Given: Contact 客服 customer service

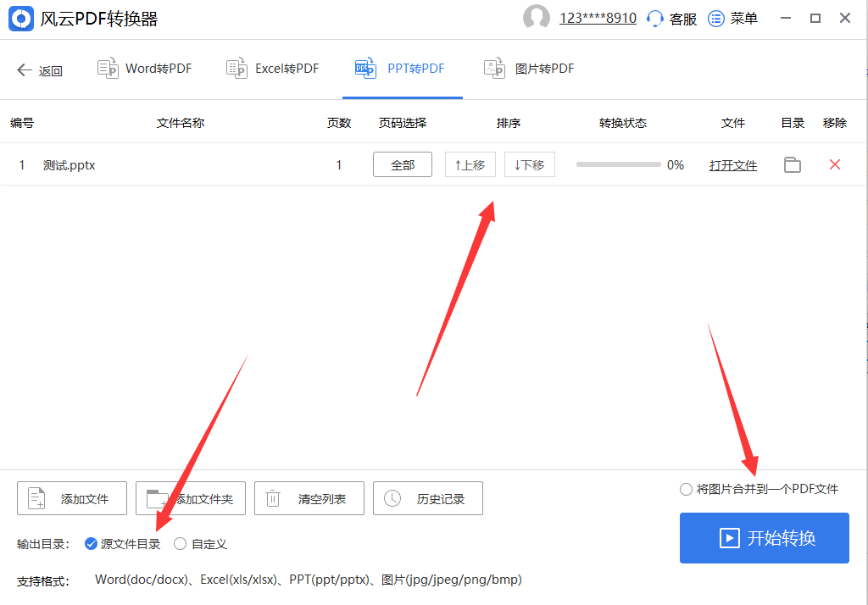Looking at the screenshot, I should [671, 19].
